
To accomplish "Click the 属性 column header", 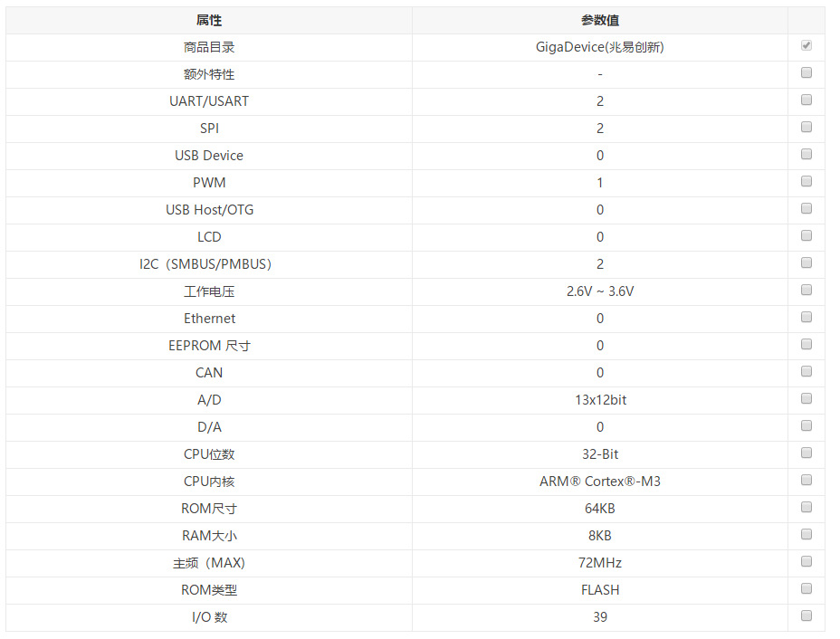I will click(209, 20).
